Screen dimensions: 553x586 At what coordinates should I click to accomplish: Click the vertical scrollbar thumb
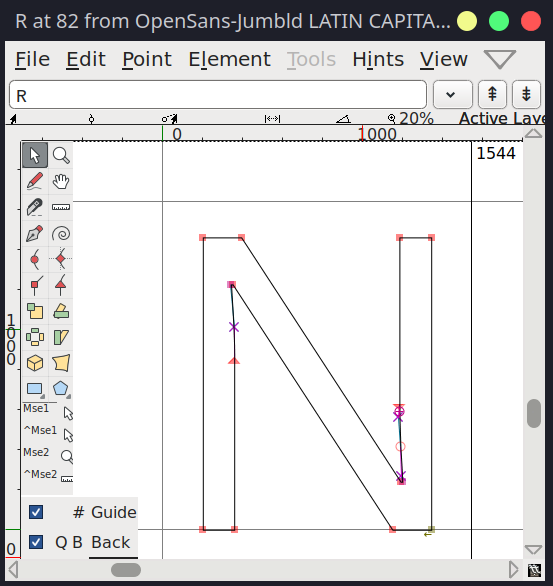pos(534,413)
